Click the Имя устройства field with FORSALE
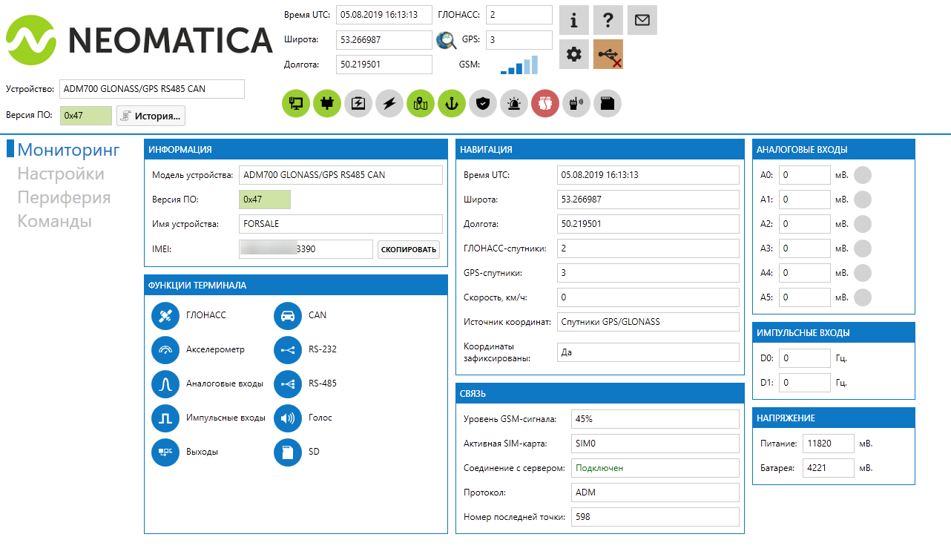951x560 pixels. pos(340,224)
